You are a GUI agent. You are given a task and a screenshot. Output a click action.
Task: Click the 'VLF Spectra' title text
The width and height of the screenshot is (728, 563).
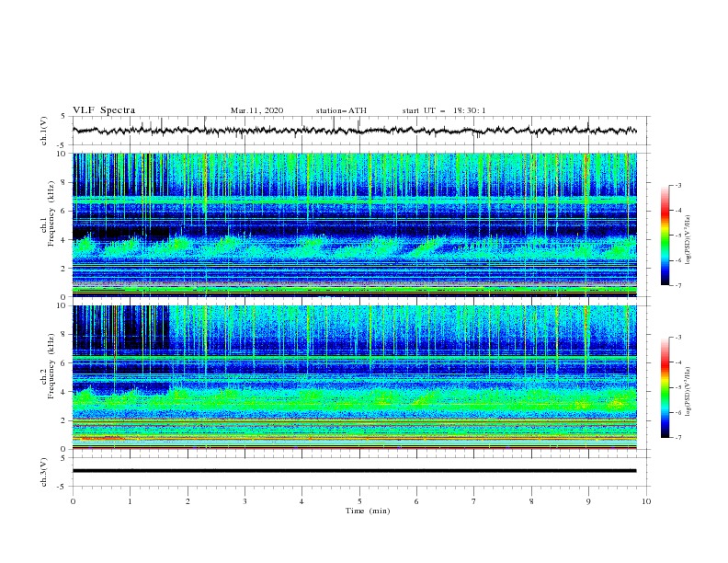104,110
